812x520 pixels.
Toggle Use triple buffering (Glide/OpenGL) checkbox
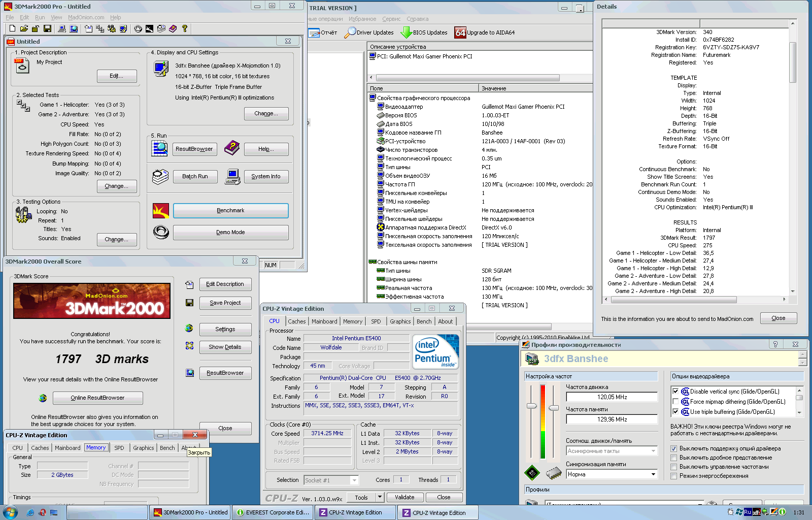(675, 412)
